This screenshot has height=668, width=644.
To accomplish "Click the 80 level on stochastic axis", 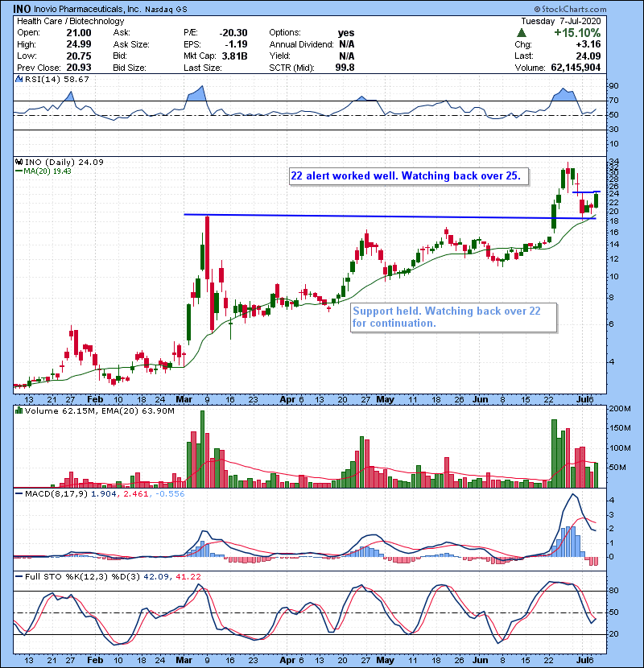I will [613, 591].
